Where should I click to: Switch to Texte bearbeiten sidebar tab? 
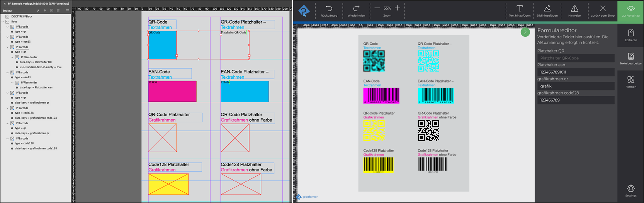631,57
